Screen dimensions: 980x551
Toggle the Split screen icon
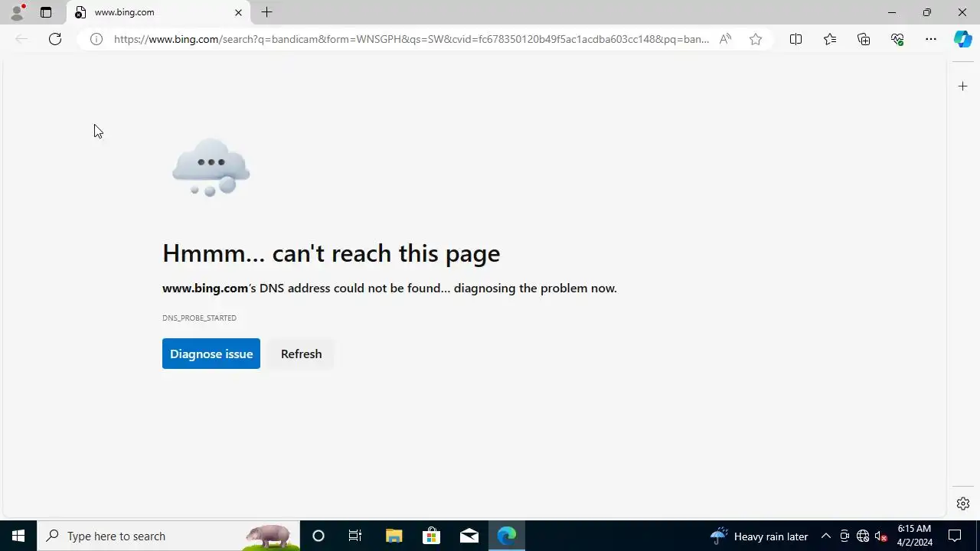[795, 39]
